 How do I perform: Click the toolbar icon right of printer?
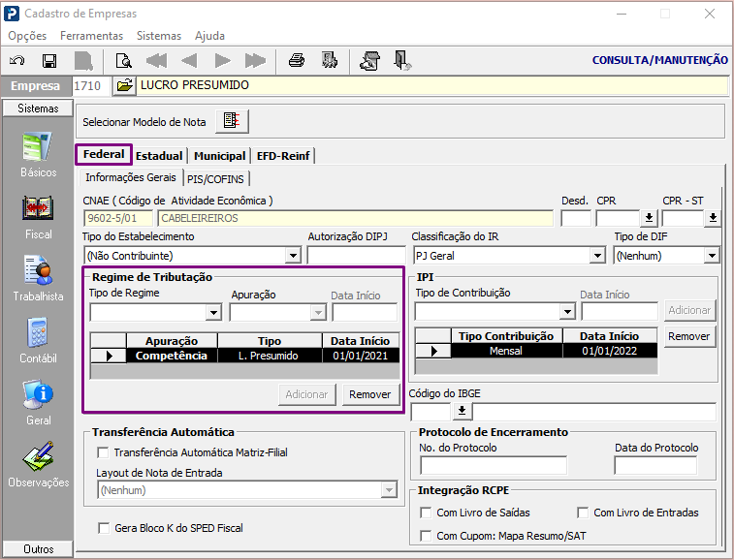click(x=330, y=60)
